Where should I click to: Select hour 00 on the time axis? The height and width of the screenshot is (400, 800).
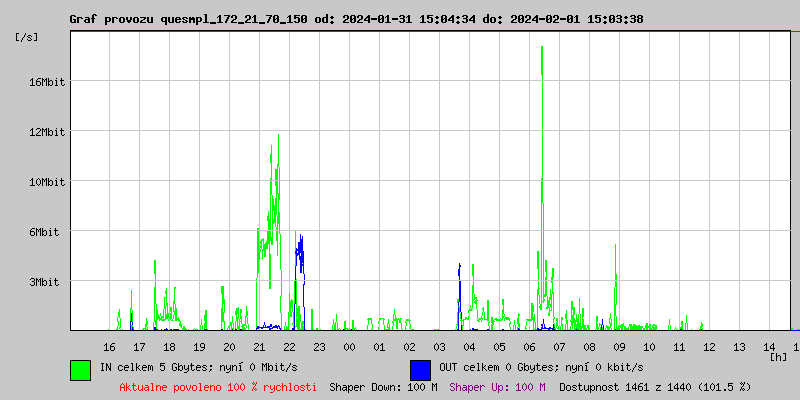point(349,346)
